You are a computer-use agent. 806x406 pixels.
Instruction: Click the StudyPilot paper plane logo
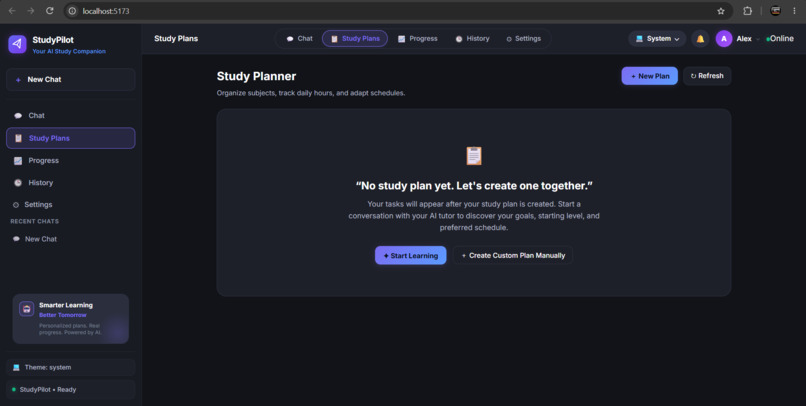(x=17, y=44)
